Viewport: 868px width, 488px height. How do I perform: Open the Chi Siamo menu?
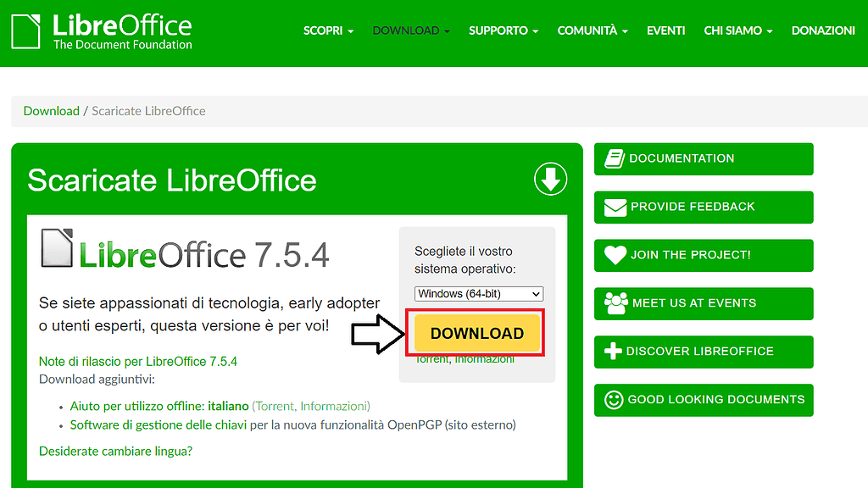pyautogui.click(x=737, y=30)
